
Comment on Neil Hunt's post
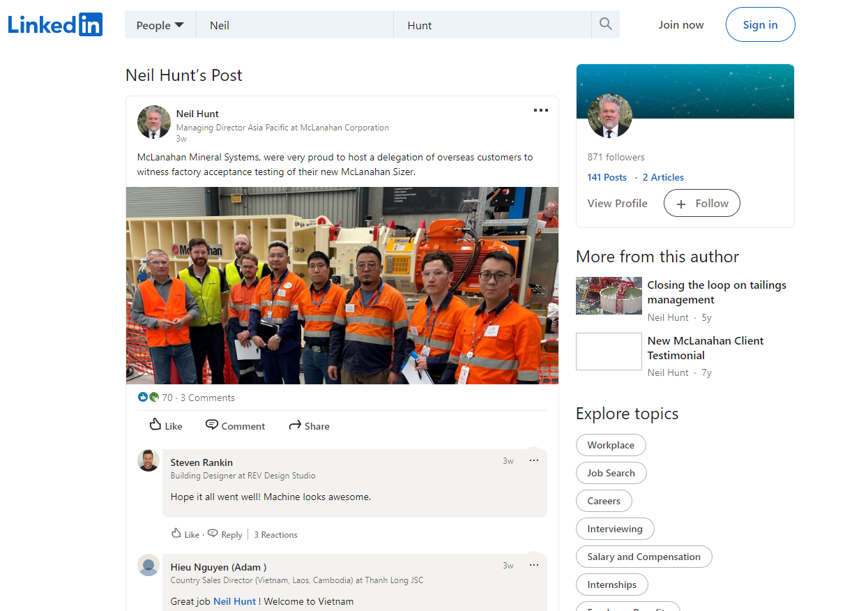coord(235,425)
